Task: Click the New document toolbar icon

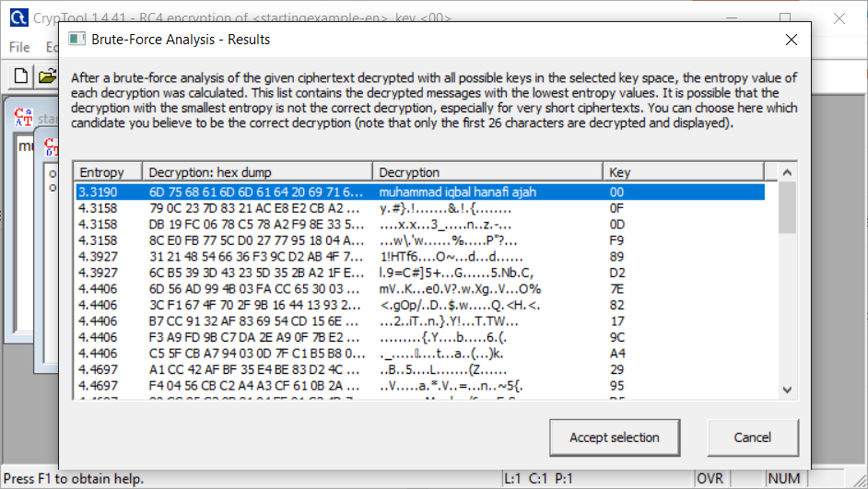Action: (21, 76)
